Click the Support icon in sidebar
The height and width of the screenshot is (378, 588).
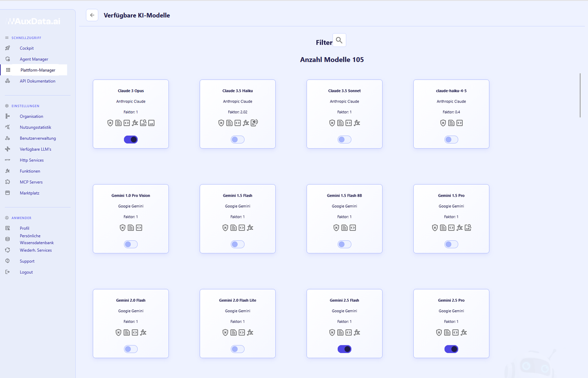(x=7, y=261)
